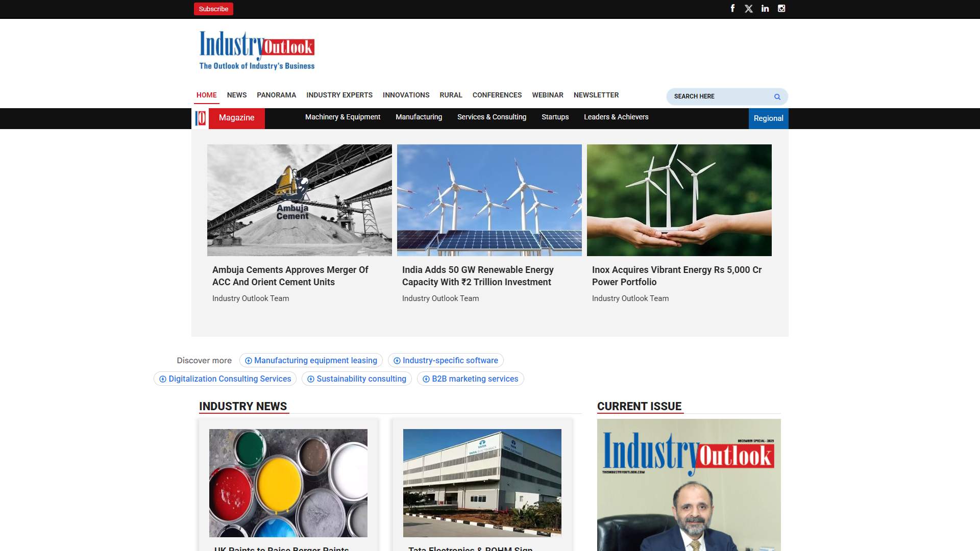Screen dimensions: 980x551
Task: Click the search magnifier icon
Action: [777, 96]
